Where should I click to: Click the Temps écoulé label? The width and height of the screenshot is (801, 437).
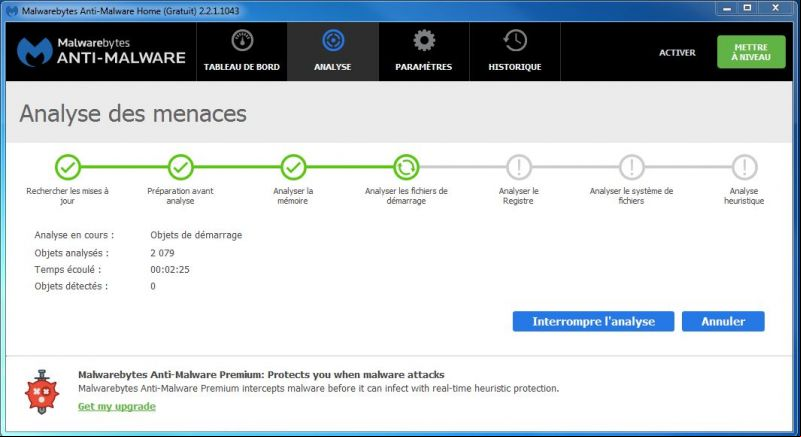[67, 269]
